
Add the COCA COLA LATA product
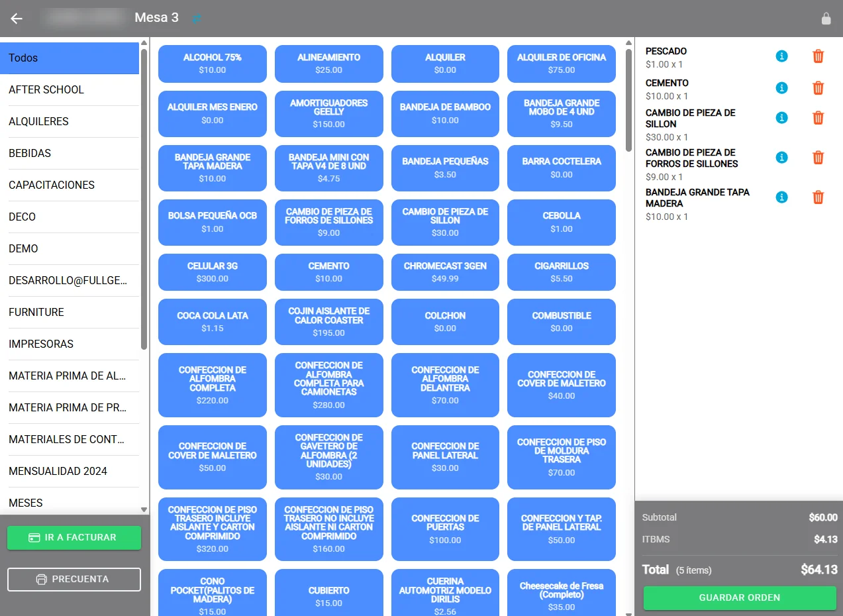click(213, 322)
